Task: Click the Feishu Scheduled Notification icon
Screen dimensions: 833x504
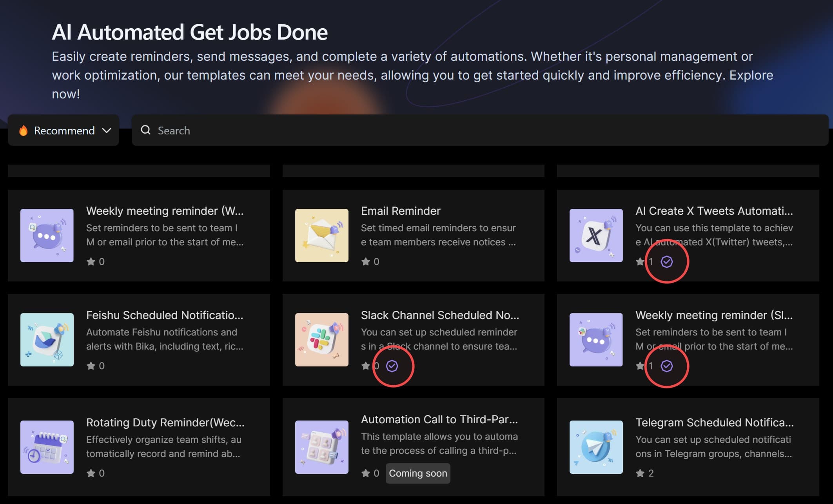Action: [47, 339]
